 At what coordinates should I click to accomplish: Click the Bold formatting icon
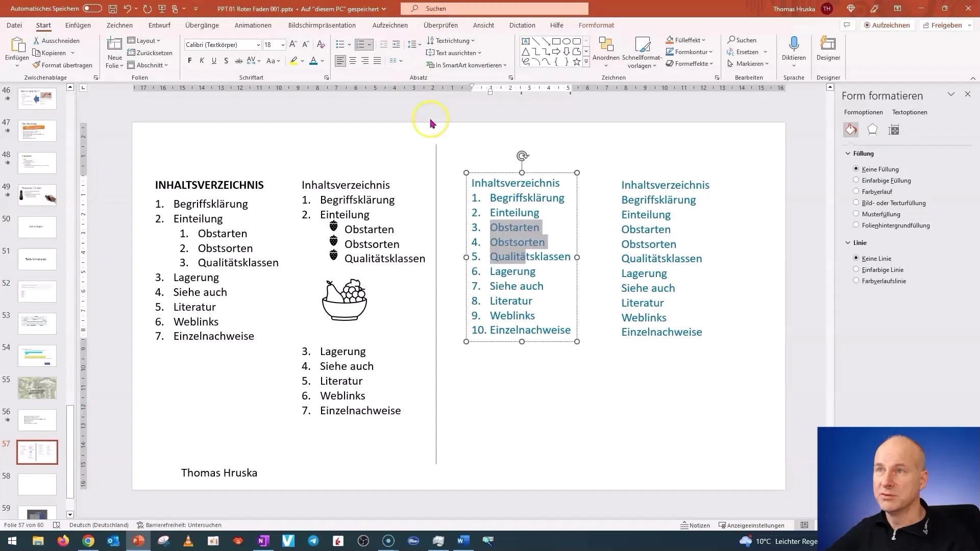[x=189, y=61]
